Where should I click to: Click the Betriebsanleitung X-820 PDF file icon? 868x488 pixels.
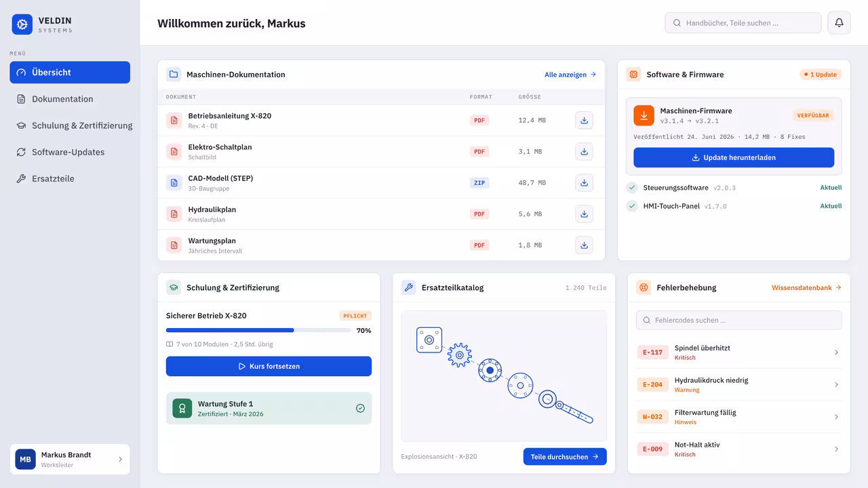pyautogui.click(x=174, y=120)
